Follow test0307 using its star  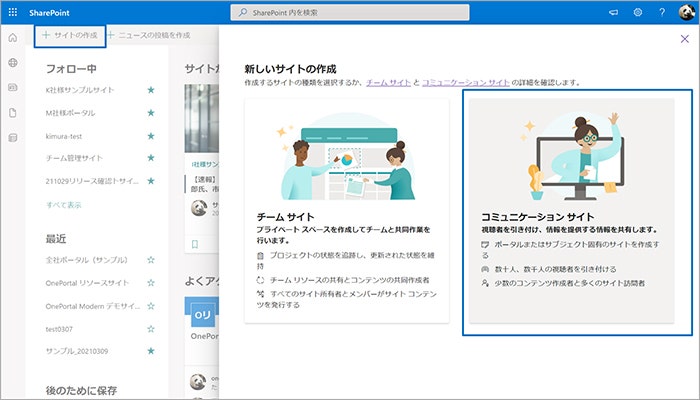click(151, 329)
